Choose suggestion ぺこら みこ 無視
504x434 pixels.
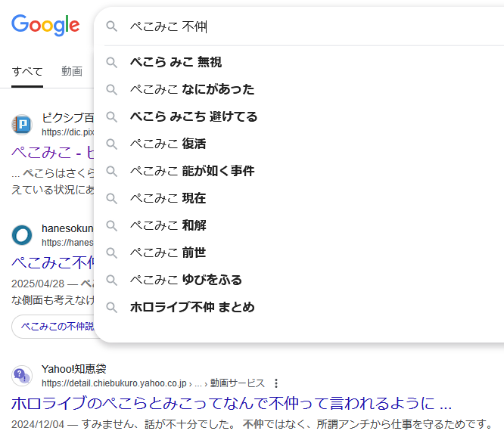[x=176, y=62]
